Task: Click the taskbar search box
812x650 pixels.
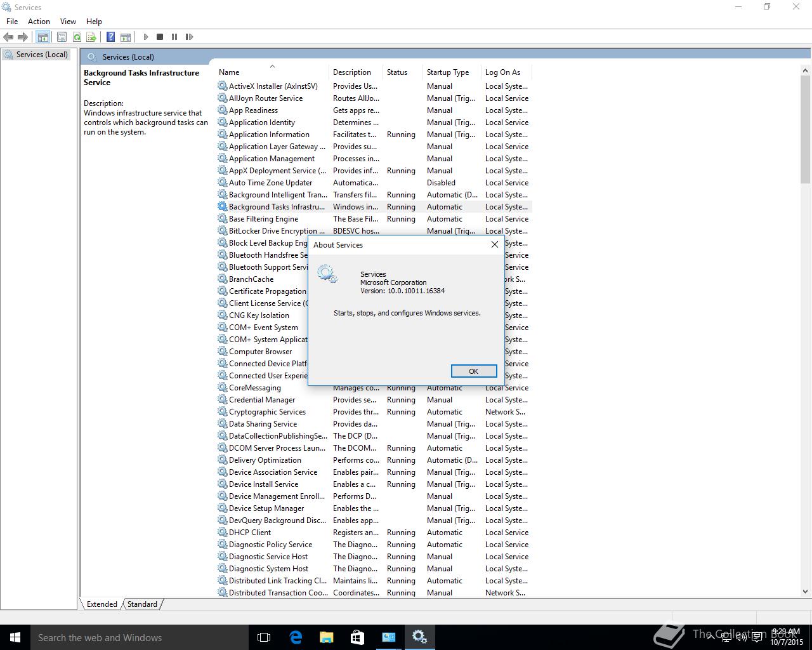Action: (x=140, y=637)
